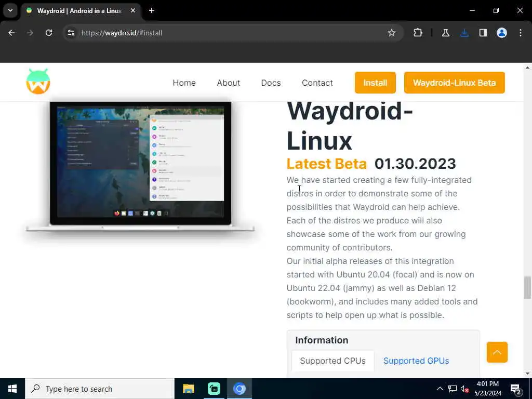Click the scrollbar up arrow
This screenshot has width=532, height=399.
(x=527, y=68)
